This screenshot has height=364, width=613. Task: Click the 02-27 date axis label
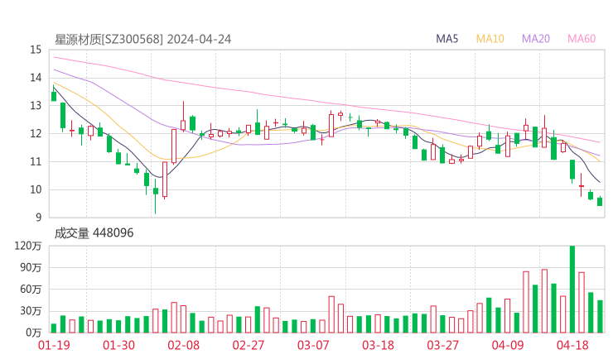pyautogui.click(x=249, y=345)
